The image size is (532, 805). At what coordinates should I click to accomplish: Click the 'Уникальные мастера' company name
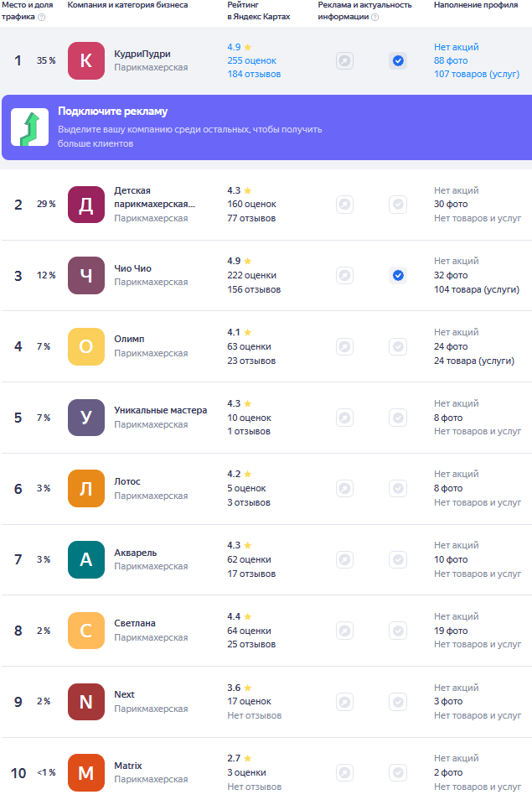[x=161, y=410]
